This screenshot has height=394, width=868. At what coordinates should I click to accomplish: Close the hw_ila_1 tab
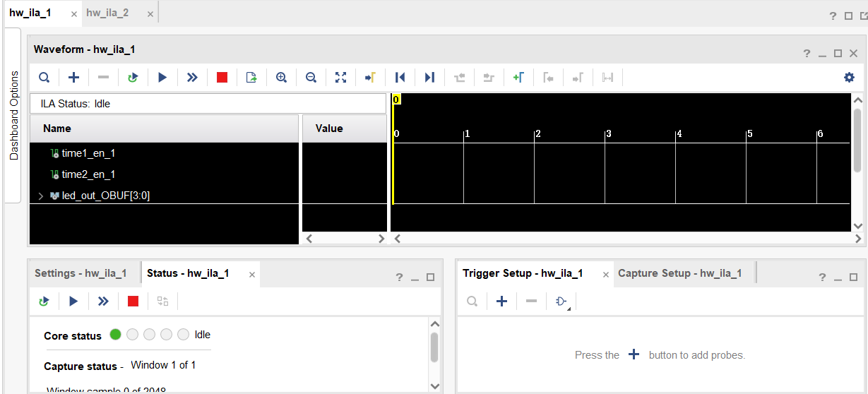coord(74,14)
